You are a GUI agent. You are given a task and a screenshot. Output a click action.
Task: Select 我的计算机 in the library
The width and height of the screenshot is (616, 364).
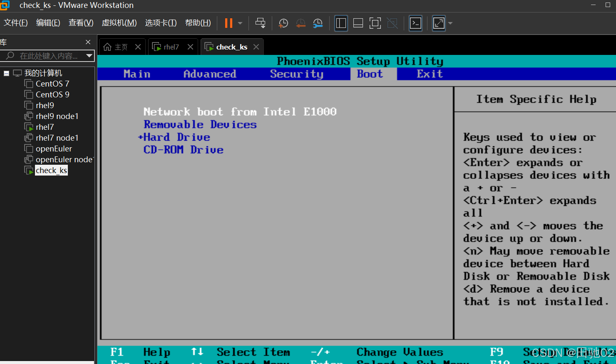pos(43,73)
